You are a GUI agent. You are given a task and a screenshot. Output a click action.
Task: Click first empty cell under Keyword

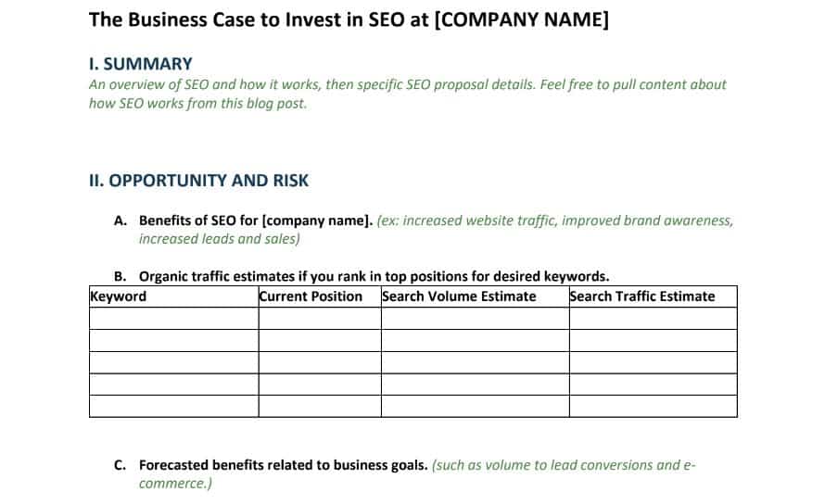click(174, 319)
